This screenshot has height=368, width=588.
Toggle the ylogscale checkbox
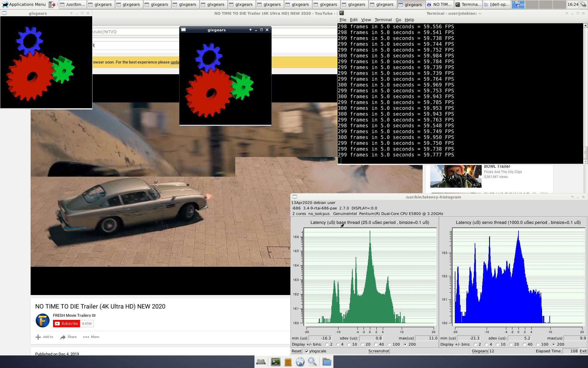click(307, 351)
